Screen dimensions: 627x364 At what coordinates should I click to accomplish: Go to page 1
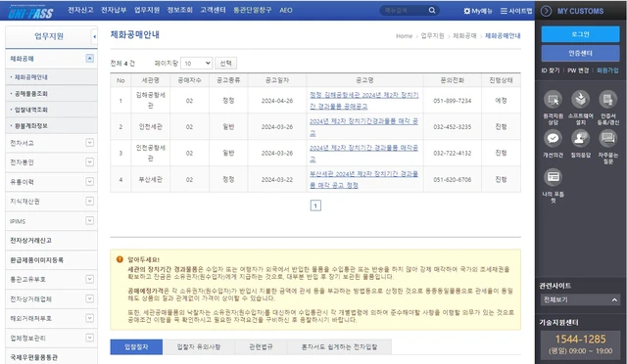(315, 205)
